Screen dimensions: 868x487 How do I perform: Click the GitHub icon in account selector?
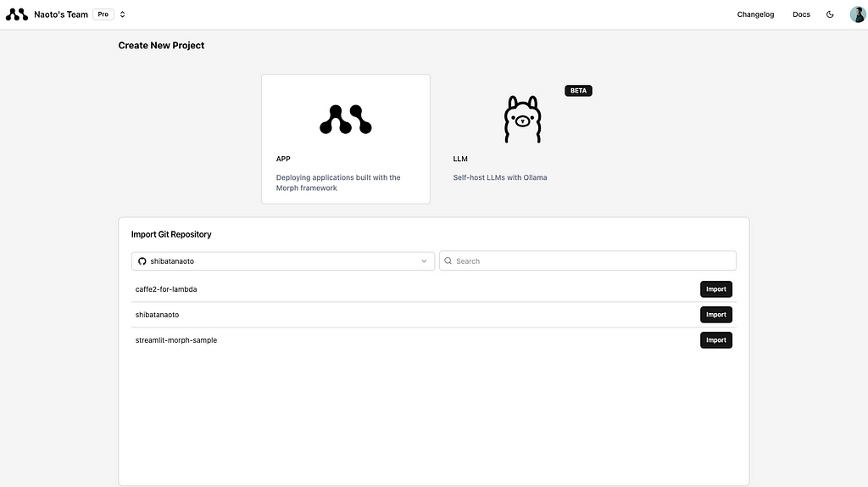(x=142, y=261)
